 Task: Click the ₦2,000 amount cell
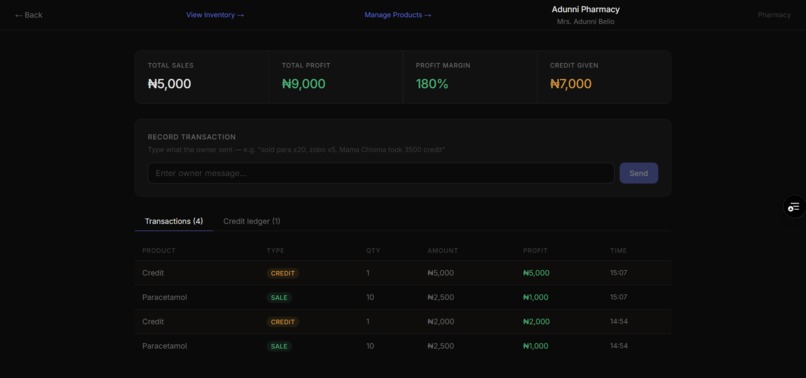[x=441, y=321]
